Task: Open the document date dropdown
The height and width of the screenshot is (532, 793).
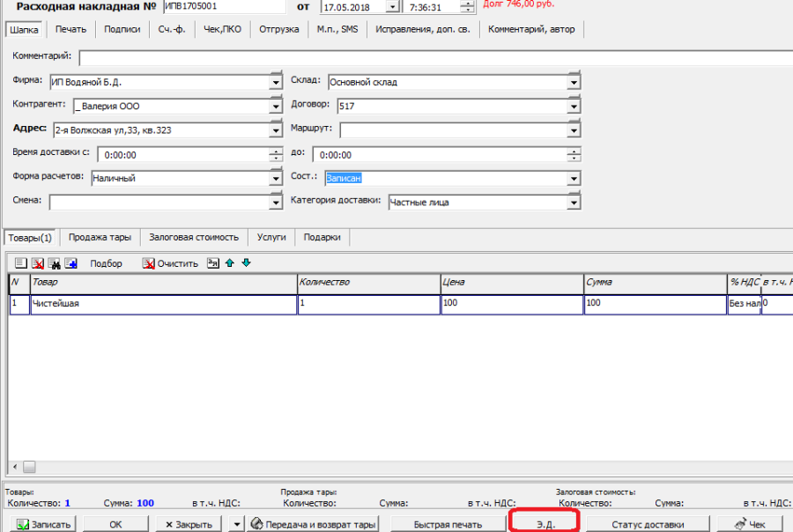Action: click(x=392, y=7)
